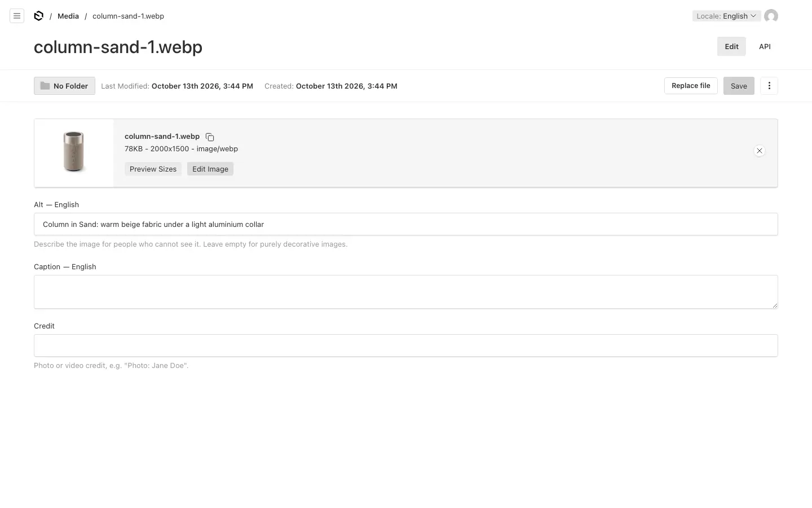Remove the uploaded file with X
812x508 pixels.
coord(760,151)
